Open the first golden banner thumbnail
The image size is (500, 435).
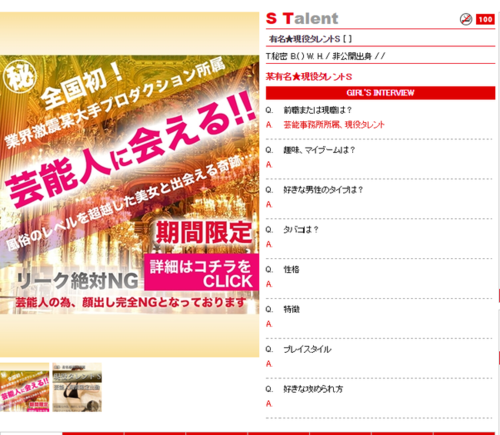24,387
